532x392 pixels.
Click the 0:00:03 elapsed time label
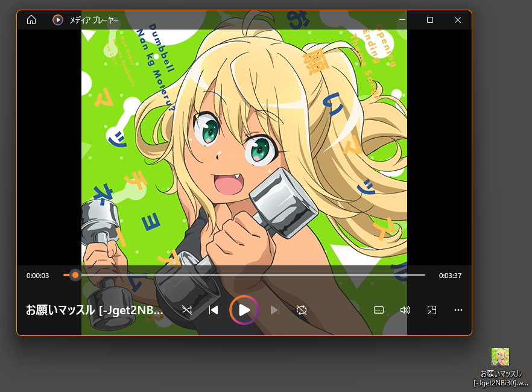coord(37,276)
